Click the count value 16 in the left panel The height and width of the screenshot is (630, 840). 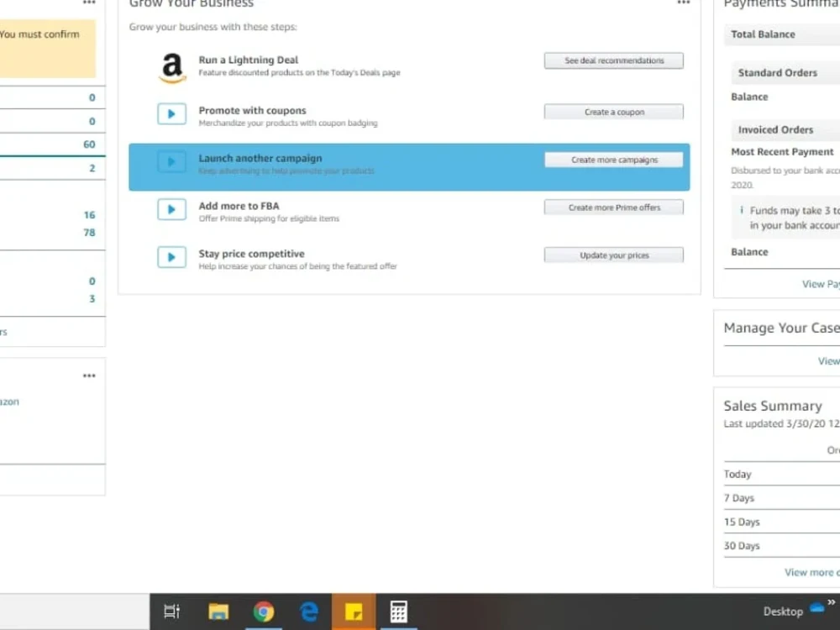coord(89,215)
